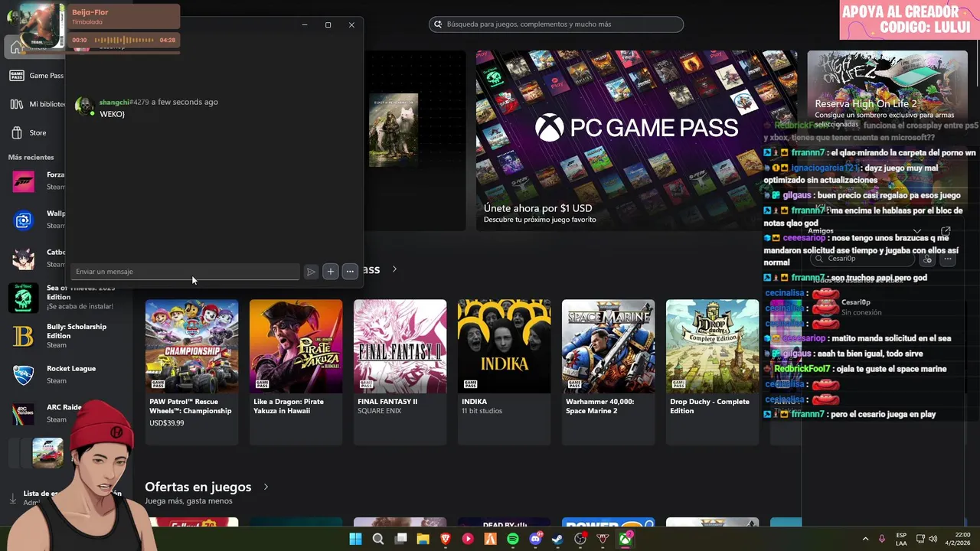Open Wallpaper Engine icon in recent list
The width and height of the screenshot is (980, 551).
pos(23,220)
